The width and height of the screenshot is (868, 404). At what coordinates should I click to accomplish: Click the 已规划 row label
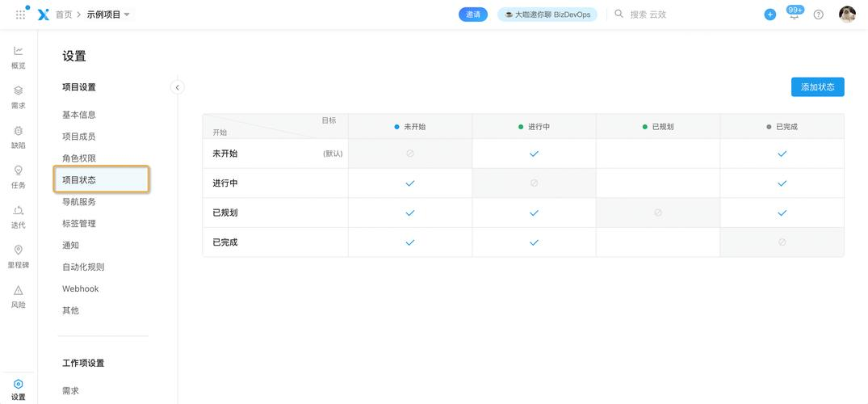coord(224,213)
